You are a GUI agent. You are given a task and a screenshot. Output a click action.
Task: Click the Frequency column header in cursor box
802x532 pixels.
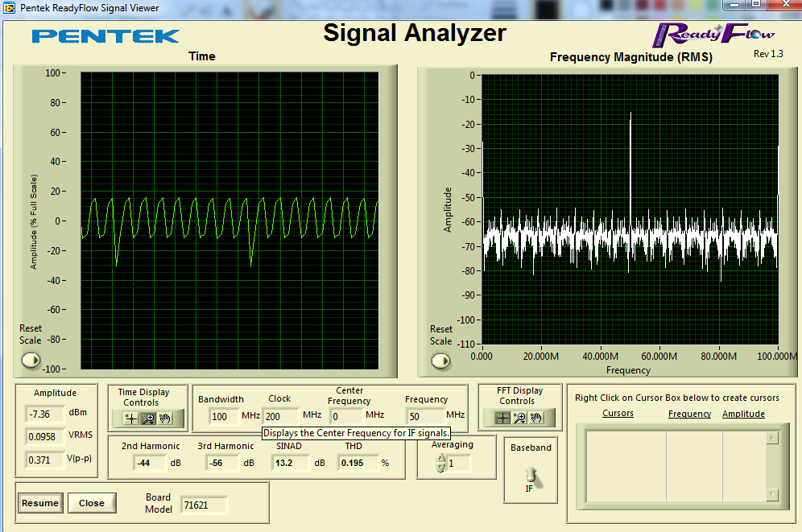(689, 414)
